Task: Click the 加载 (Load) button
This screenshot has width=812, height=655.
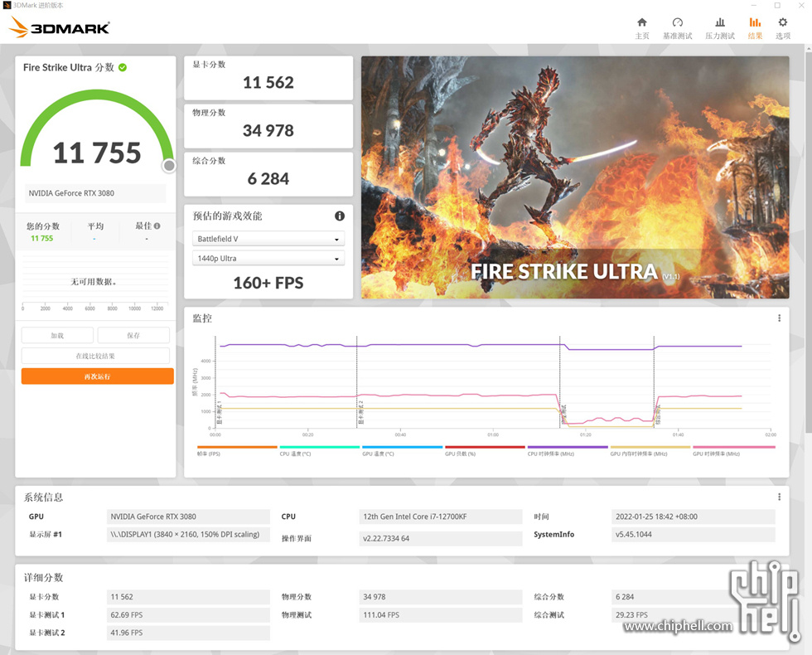Action: click(57, 335)
